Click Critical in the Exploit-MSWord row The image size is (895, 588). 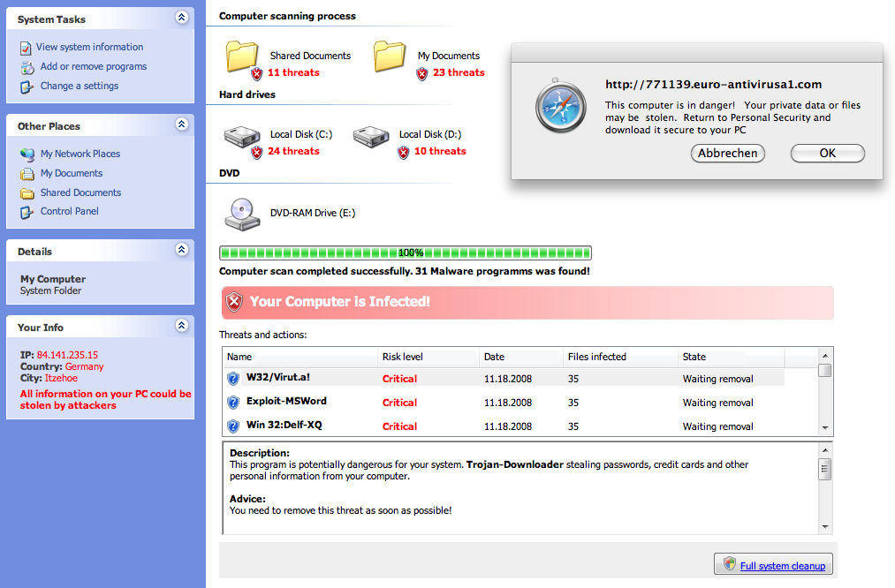(x=399, y=403)
